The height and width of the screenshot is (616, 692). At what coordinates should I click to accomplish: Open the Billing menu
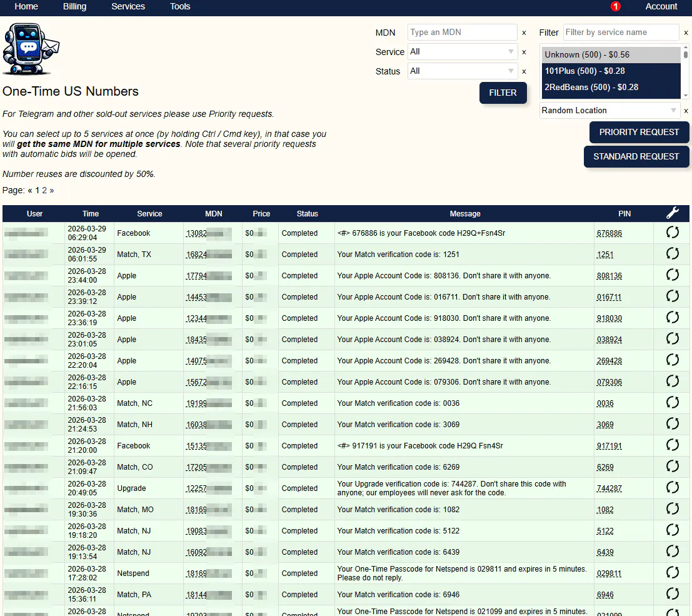coord(74,7)
